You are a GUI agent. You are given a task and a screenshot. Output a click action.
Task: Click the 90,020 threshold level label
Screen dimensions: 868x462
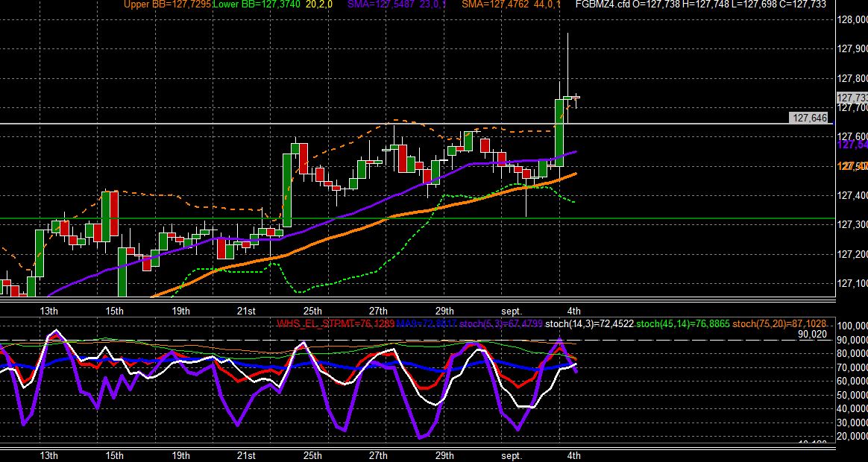point(813,334)
